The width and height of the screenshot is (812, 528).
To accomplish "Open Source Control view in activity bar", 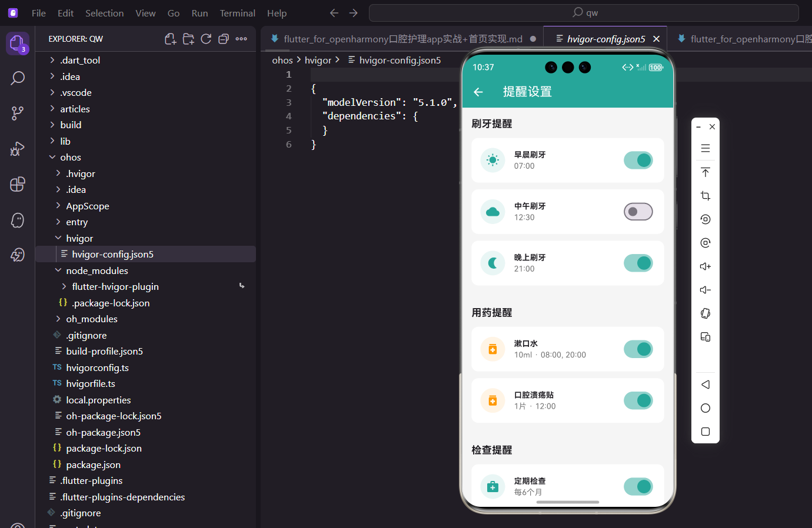I will (18, 113).
